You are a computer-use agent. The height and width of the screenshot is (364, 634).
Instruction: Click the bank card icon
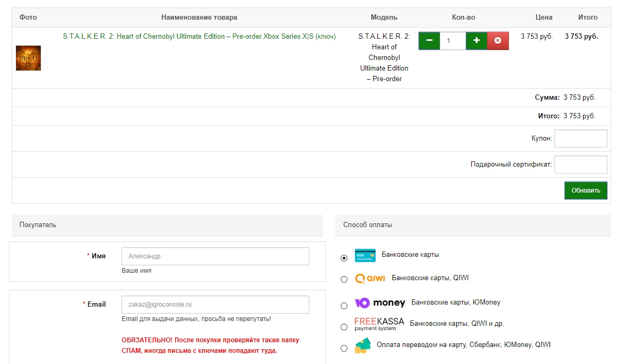pos(365,256)
